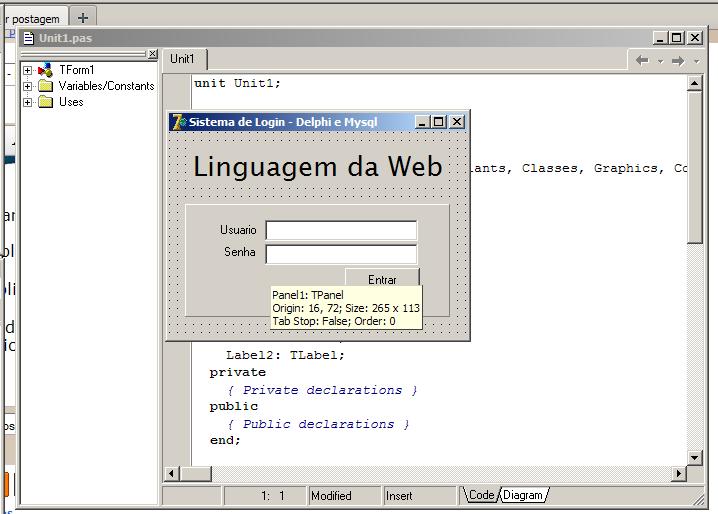Click the horizontal scrollbar thumb
The image size is (718, 514).
(196, 473)
